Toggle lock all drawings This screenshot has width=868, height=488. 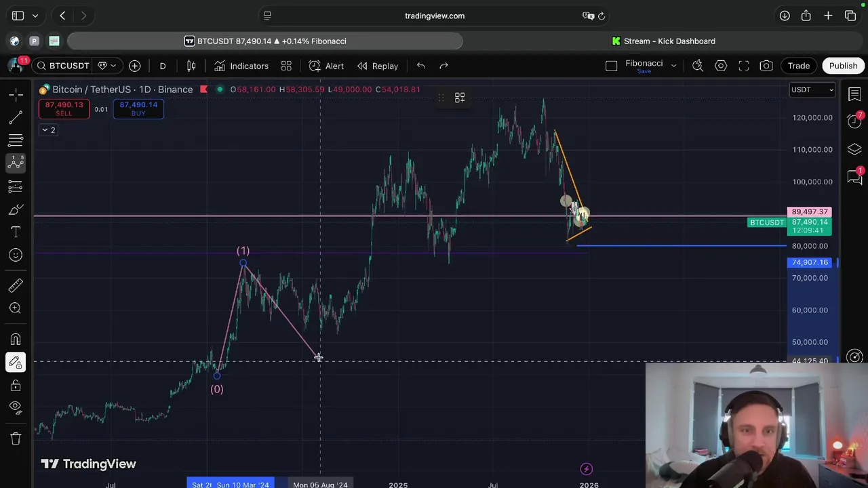16,385
